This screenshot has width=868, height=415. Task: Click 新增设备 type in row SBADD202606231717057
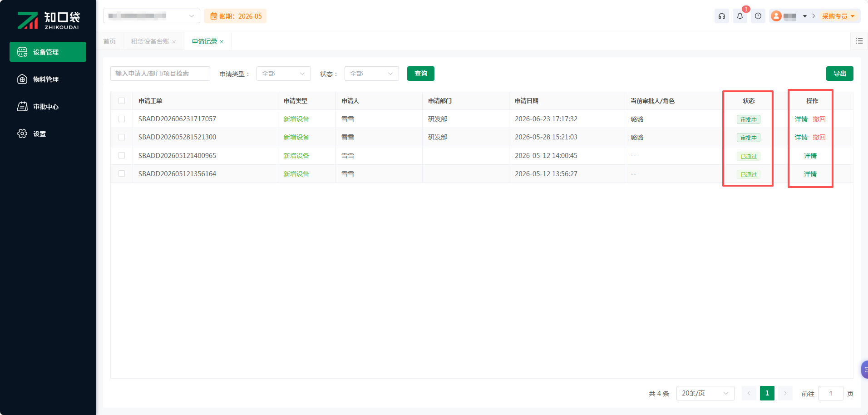296,119
